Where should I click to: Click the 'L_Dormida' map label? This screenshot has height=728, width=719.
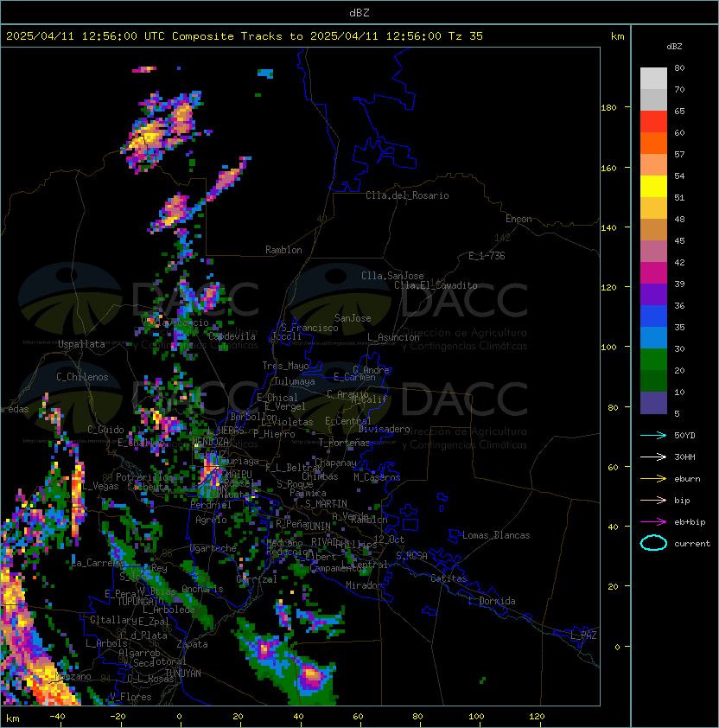pos(492,601)
